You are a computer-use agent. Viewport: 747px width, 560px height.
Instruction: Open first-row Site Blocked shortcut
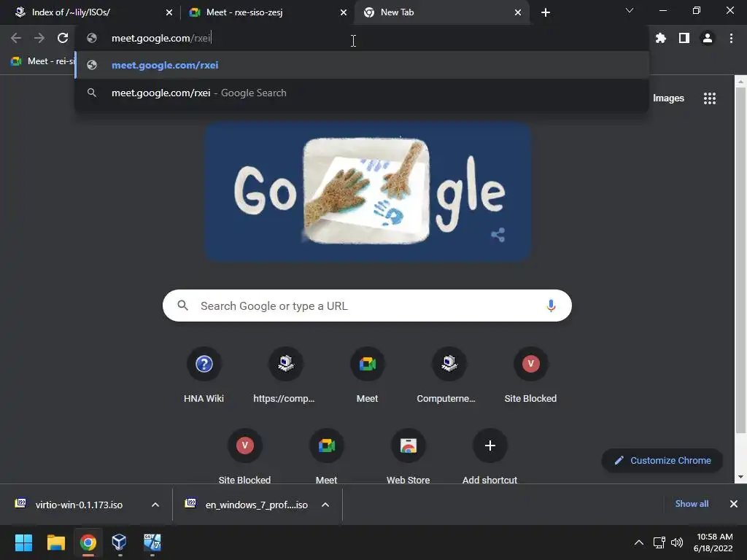[x=530, y=376]
